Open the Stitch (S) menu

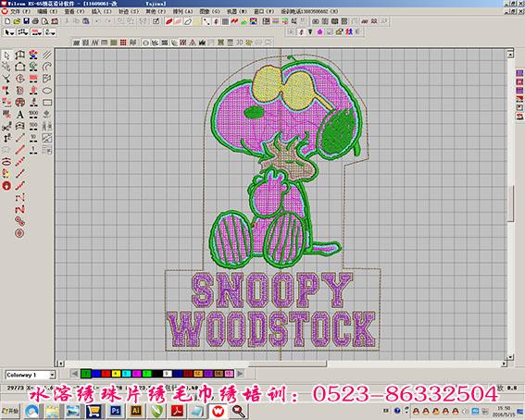click(x=129, y=11)
